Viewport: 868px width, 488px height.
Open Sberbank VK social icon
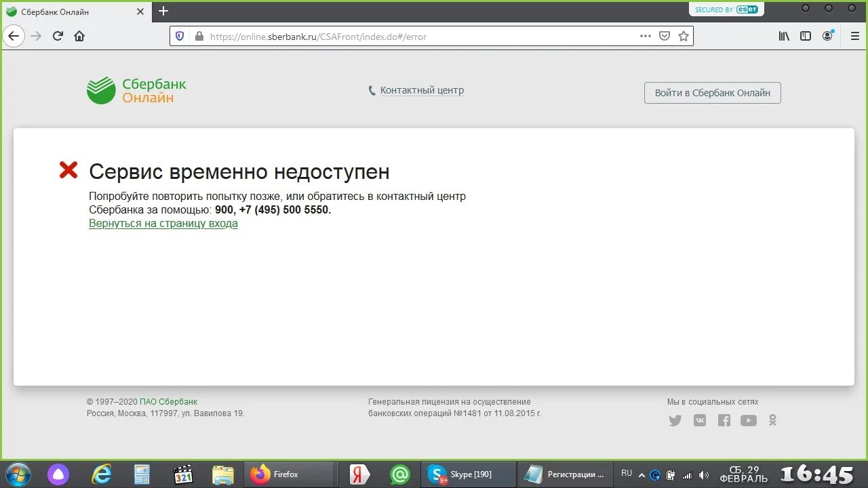[x=700, y=420]
